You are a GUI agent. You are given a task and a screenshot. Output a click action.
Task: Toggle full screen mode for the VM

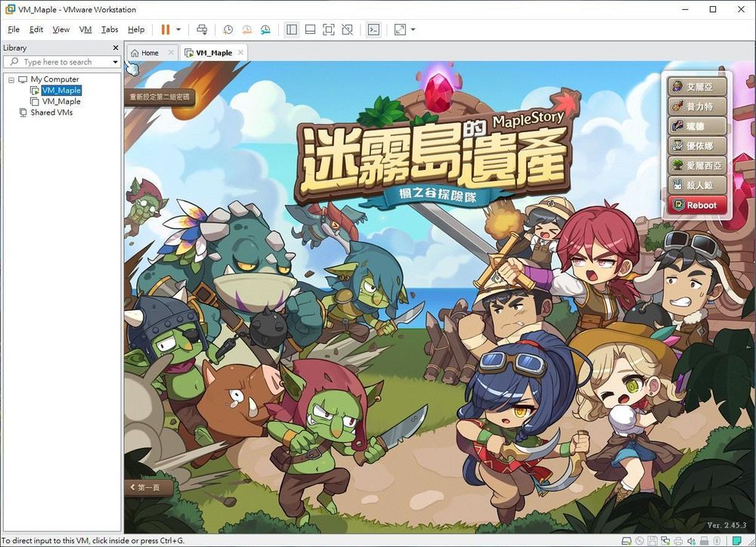[x=328, y=29]
